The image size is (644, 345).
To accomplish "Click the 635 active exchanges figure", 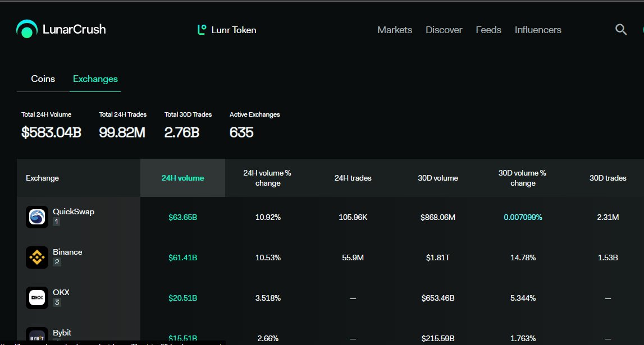I will (241, 132).
